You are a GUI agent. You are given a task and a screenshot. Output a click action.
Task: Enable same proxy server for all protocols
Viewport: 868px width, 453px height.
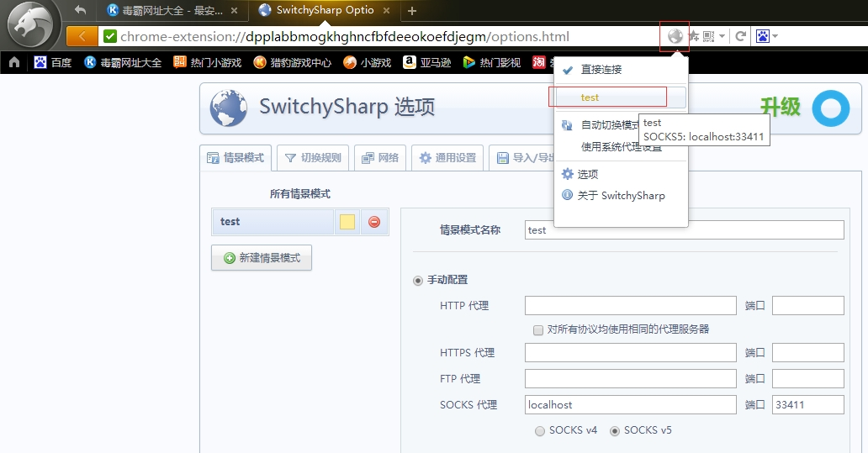point(538,329)
